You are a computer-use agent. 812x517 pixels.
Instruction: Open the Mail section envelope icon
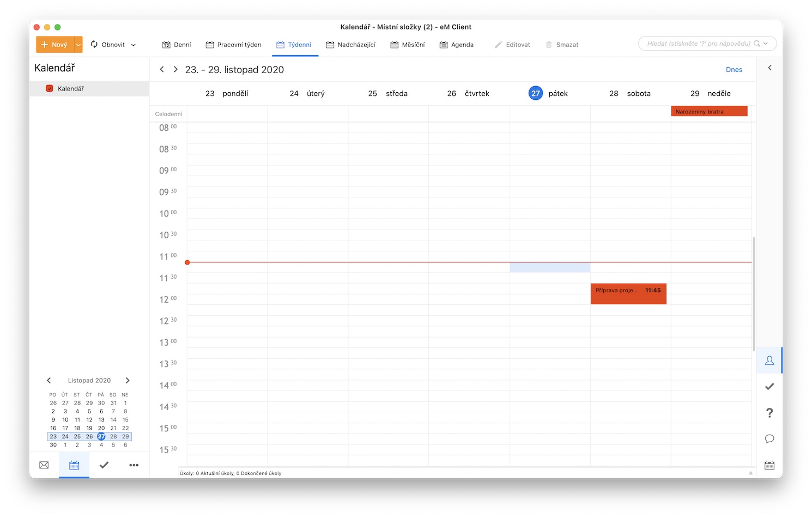(x=44, y=465)
